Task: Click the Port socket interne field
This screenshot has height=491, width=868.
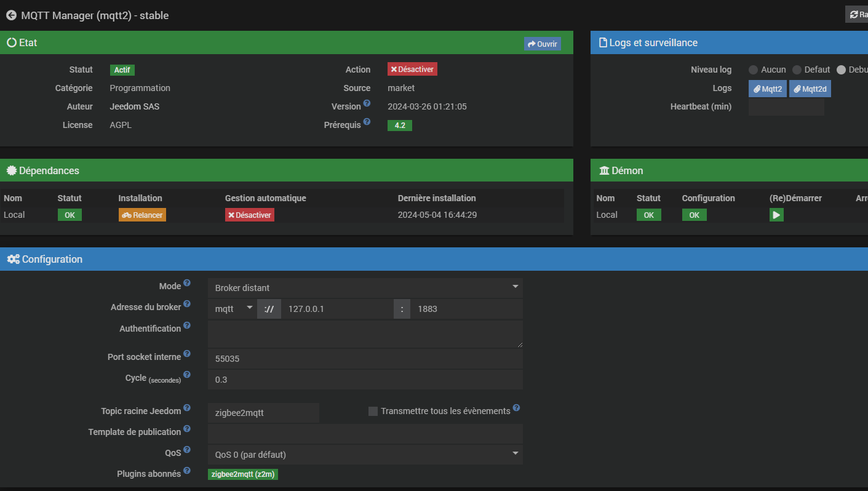Action: pos(365,359)
